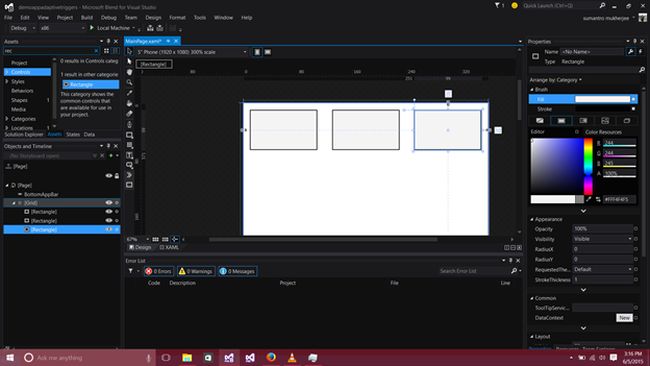Switch design view to portrait orientation
The width and height of the screenshot is (650, 366).
point(257,52)
